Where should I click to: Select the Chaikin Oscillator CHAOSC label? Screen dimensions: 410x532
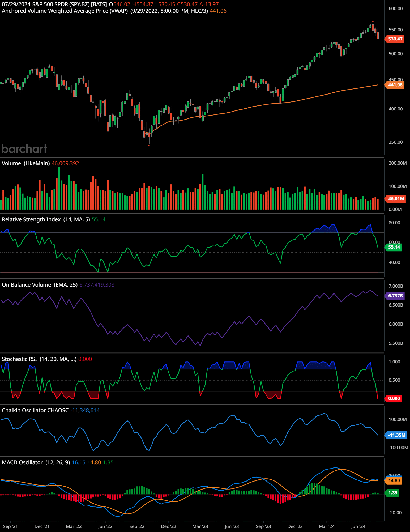point(35,410)
